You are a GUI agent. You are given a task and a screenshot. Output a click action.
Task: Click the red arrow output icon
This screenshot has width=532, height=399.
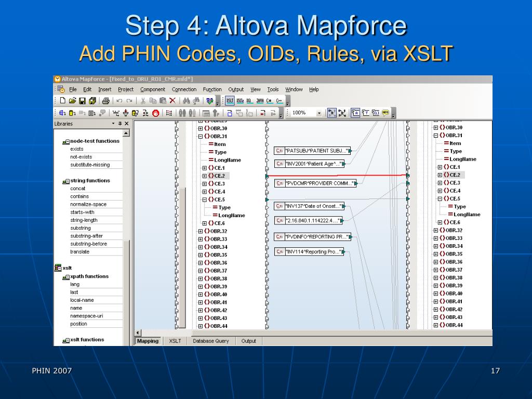tap(263, 113)
